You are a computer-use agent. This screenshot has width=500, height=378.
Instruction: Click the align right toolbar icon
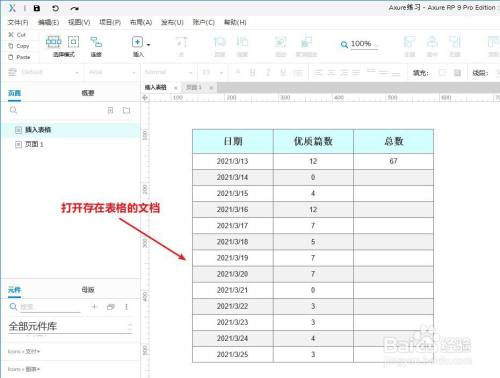pyautogui.click(x=455, y=42)
